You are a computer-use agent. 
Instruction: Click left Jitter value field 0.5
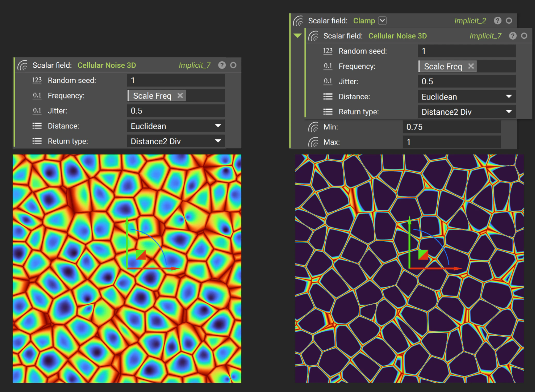(x=176, y=111)
